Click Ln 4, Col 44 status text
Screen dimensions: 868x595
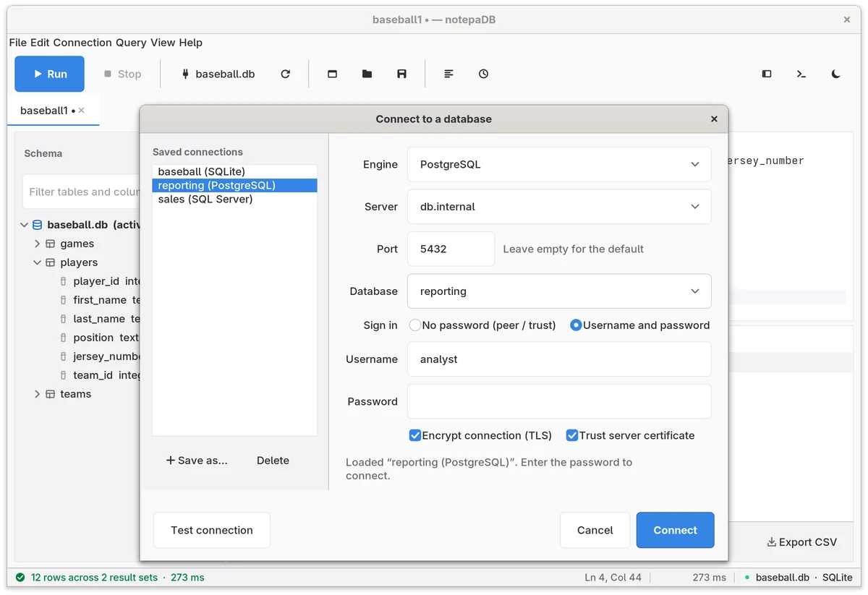click(613, 578)
